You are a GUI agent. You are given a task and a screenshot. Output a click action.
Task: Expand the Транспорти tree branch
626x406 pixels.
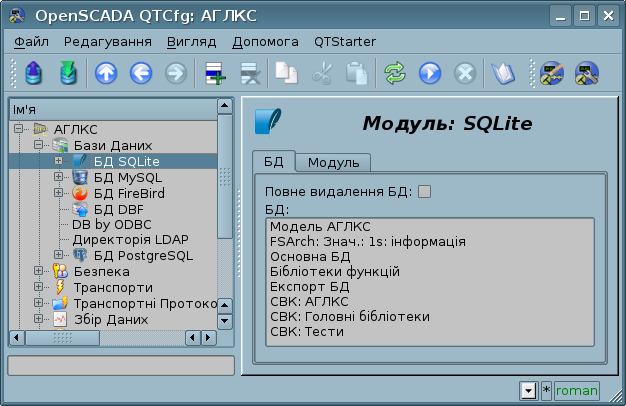pyautogui.click(x=38, y=287)
